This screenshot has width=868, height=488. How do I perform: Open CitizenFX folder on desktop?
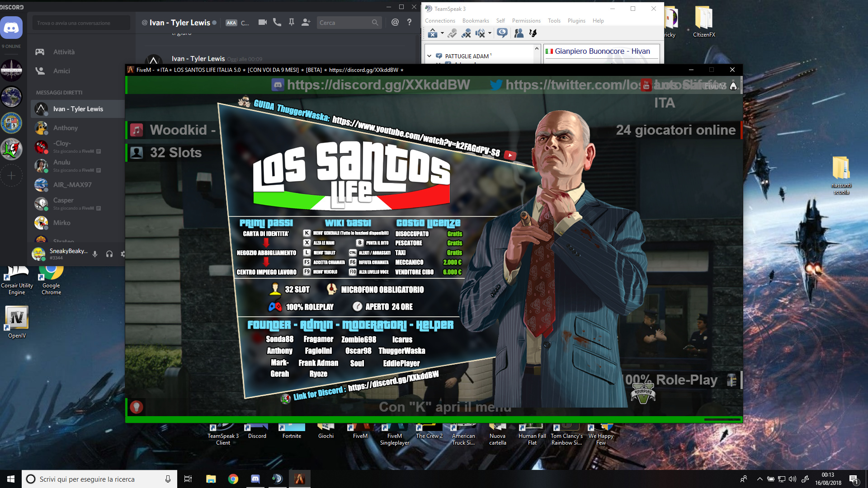click(704, 22)
